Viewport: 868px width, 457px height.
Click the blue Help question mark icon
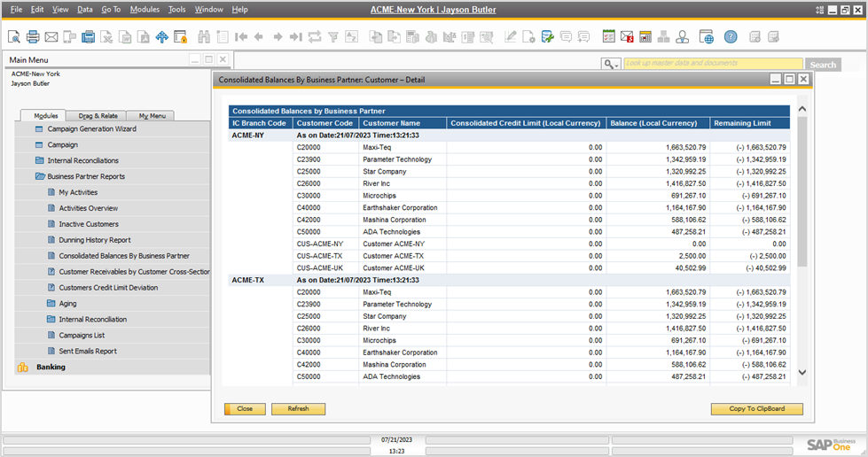pos(730,36)
